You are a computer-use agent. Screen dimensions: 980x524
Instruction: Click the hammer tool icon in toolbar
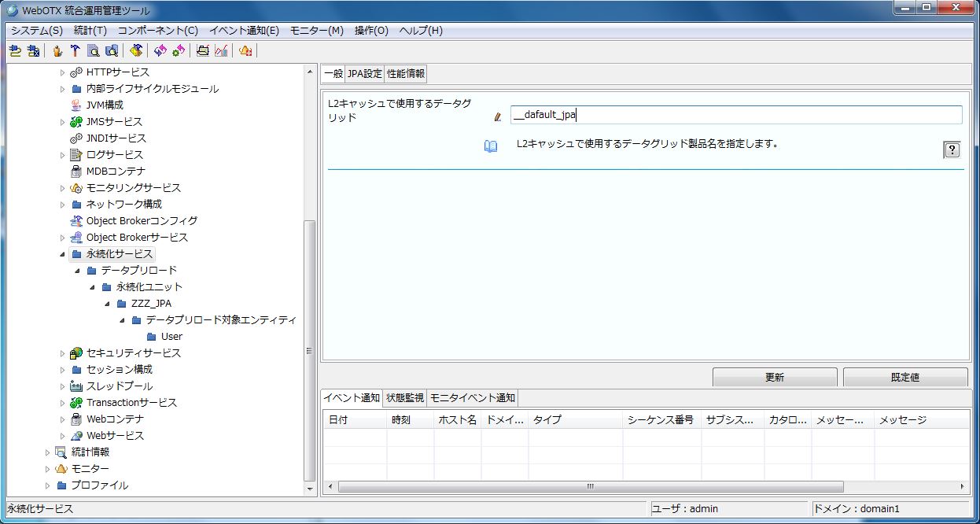click(76, 51)
